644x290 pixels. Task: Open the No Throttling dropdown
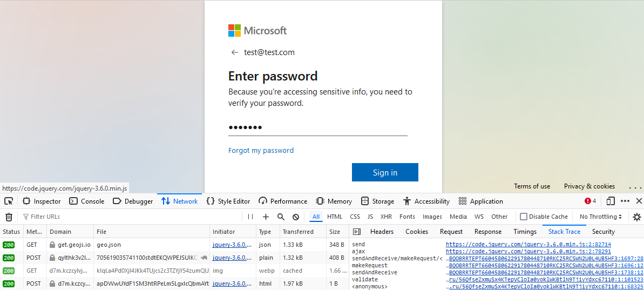(x=600, y=217)
